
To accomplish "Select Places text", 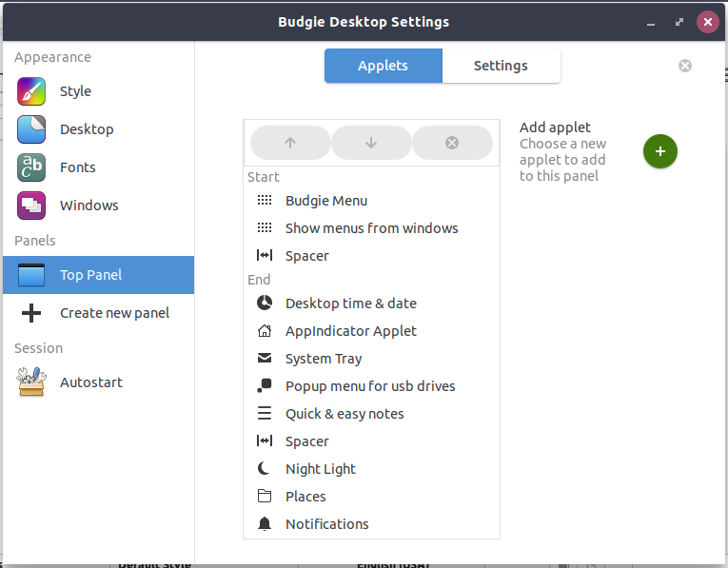I will pyautogui.click(x=305, y=497).
